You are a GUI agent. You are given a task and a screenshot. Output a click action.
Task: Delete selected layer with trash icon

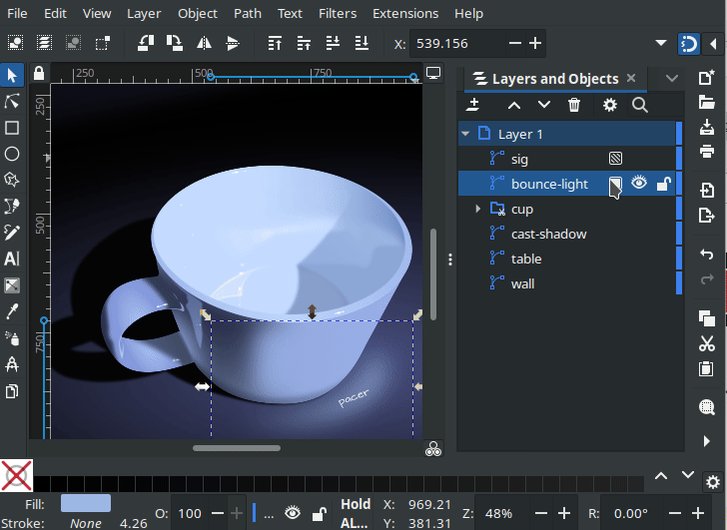click(574, 105)
